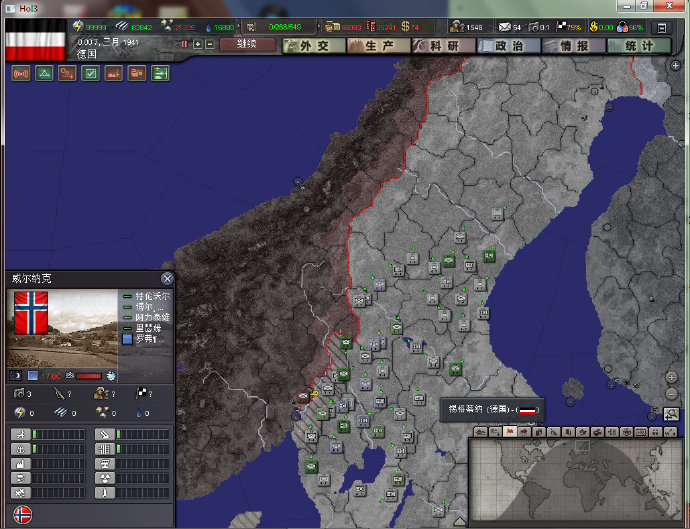Click the dollar money icon in top bar

[406, 26]
